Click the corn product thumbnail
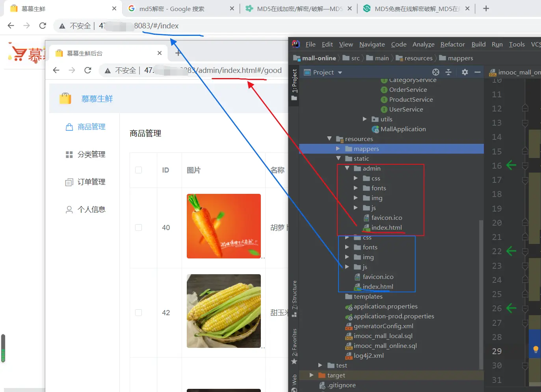Image resolution: width=541 pixels, height=392 pixels. [x=224, y=311]
